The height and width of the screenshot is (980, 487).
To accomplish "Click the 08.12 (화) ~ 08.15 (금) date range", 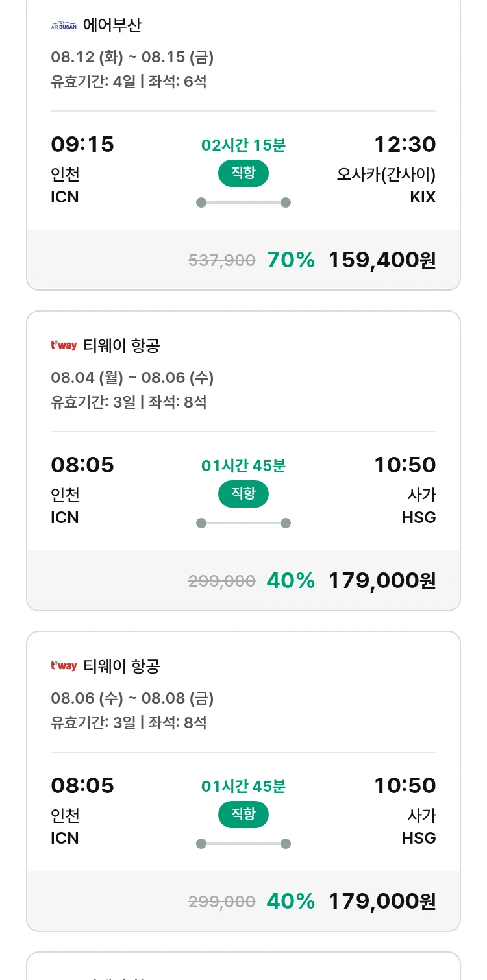I will 132,57.
